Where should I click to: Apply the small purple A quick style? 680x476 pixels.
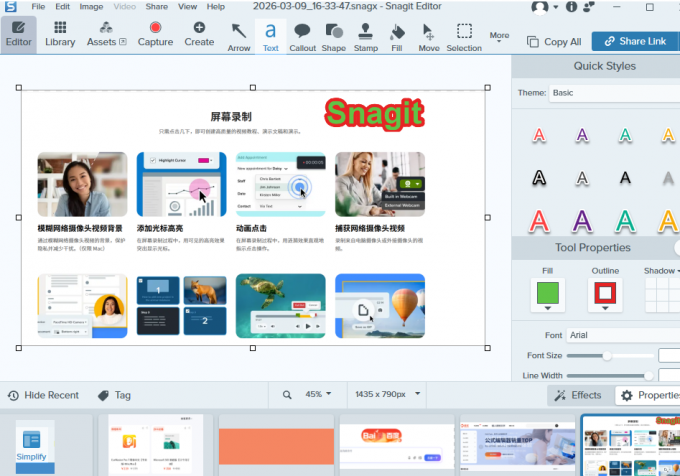(x=582, y=135)
